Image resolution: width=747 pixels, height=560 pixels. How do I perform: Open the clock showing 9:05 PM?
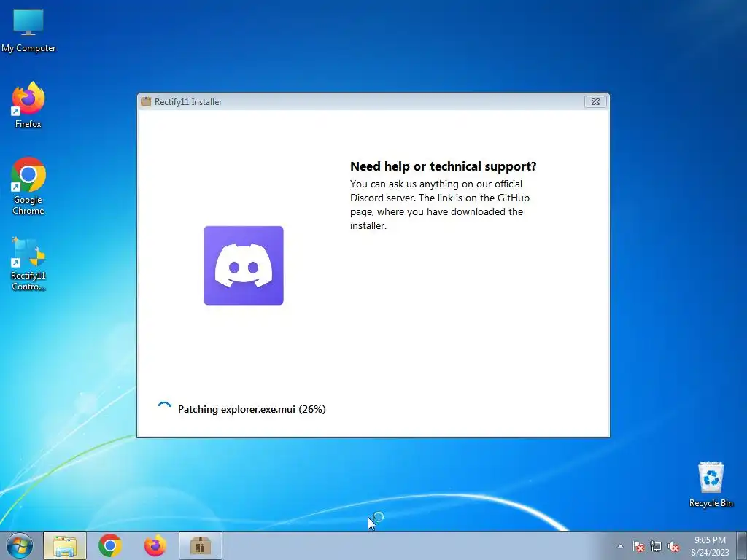(x=710, y=546)
